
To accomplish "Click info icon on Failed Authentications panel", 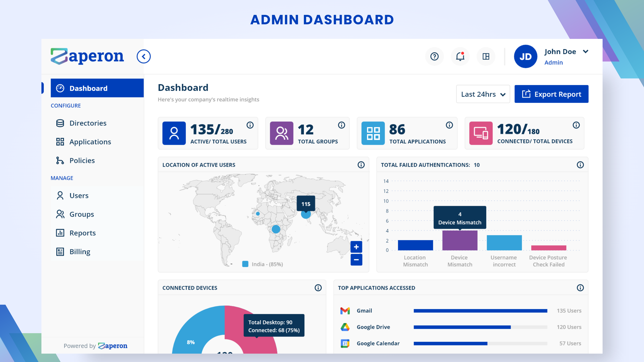I will (x=580, y=165).
